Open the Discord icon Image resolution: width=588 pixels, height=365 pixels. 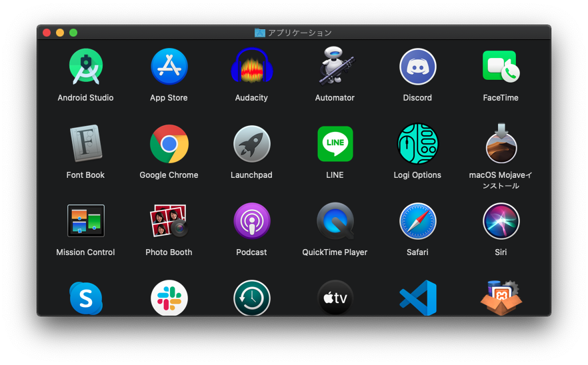click(418, 67)
